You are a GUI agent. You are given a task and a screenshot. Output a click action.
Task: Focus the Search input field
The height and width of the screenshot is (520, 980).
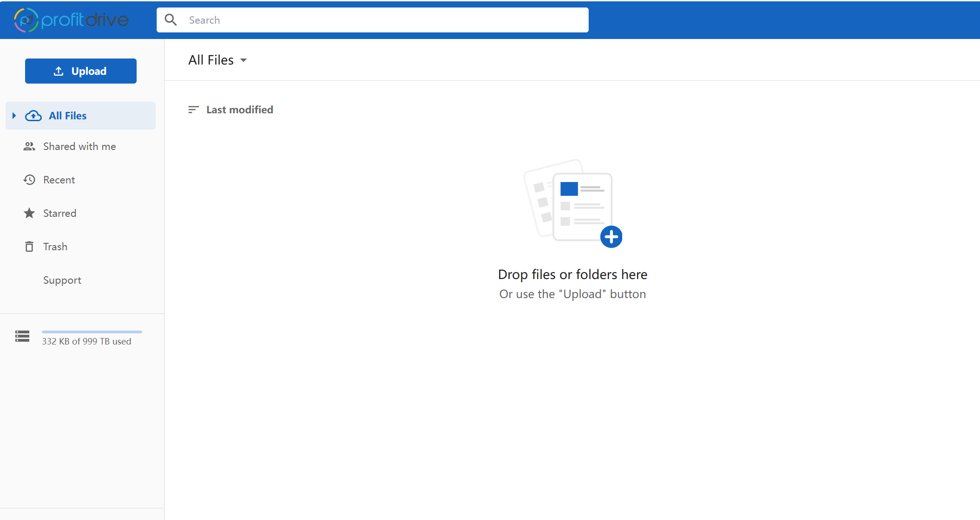373,20
